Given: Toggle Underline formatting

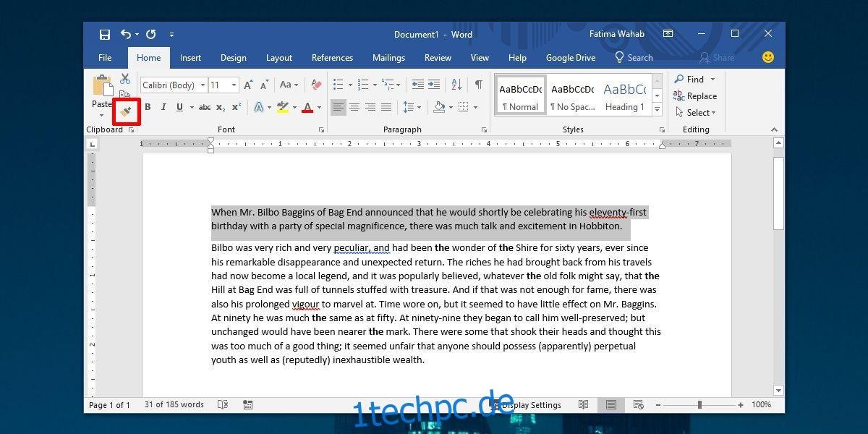Looking at the screenshot, I should (x=179, y=107).
